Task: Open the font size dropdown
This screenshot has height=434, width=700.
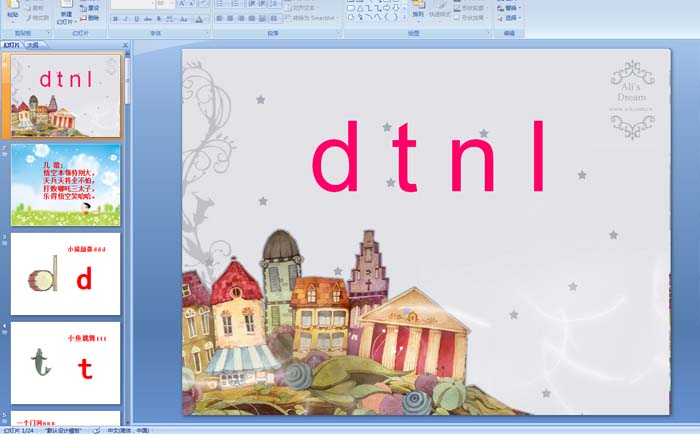Action: point(172,4)
